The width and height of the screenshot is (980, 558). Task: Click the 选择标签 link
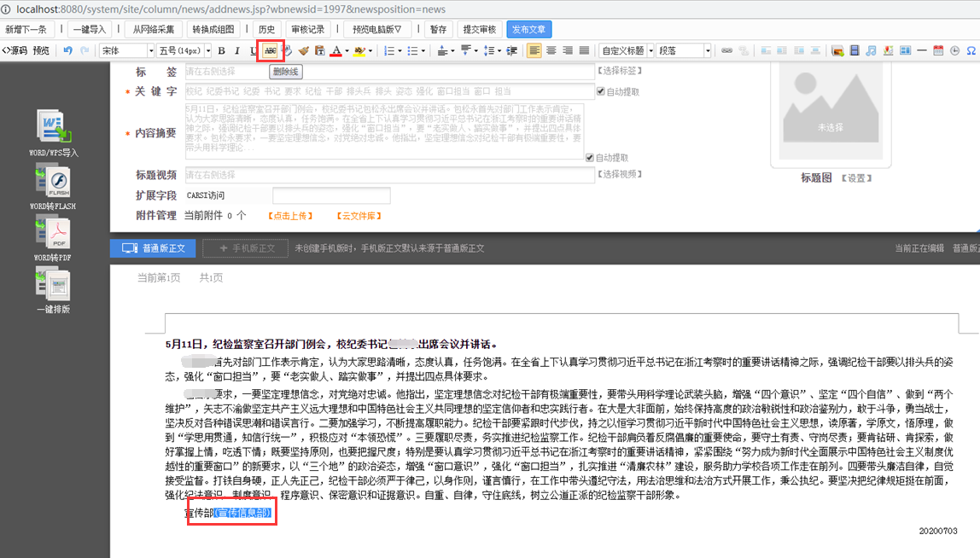620,71
